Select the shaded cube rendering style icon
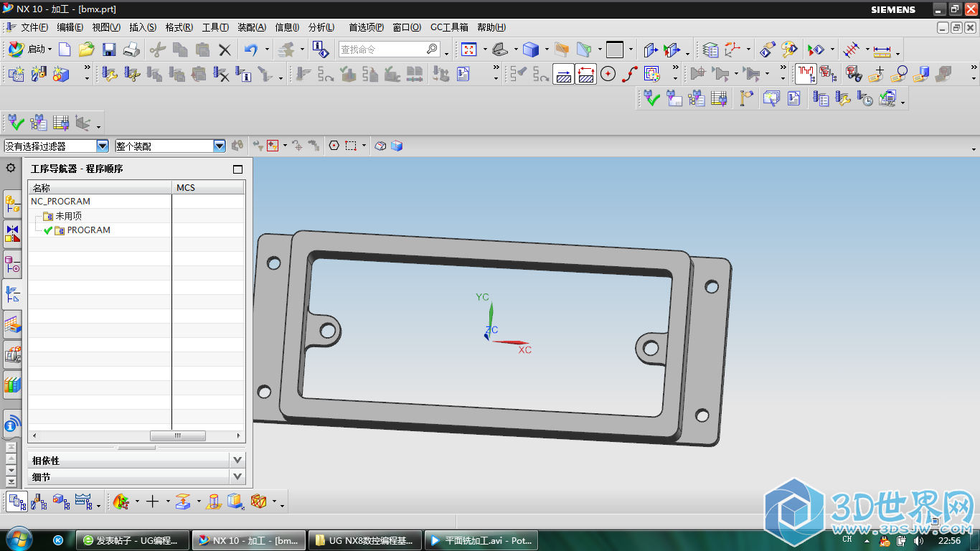 531,50
